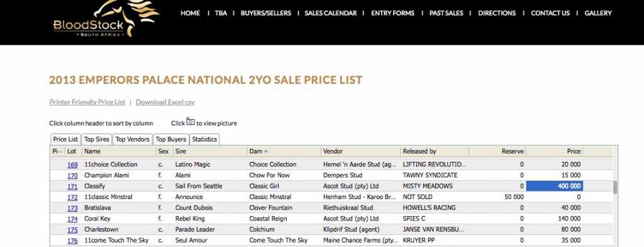The image size is (644, 247).
Task: Switch to the Top Sires tab
Action: 96,139
